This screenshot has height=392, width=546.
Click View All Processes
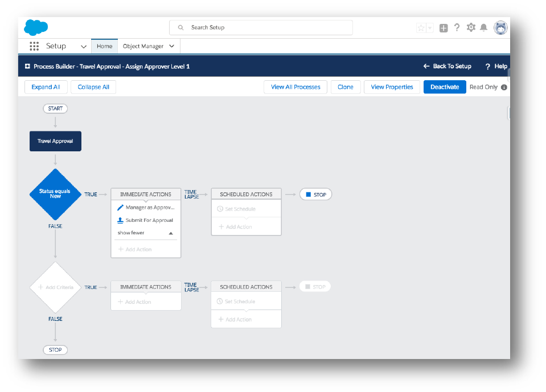295,87
